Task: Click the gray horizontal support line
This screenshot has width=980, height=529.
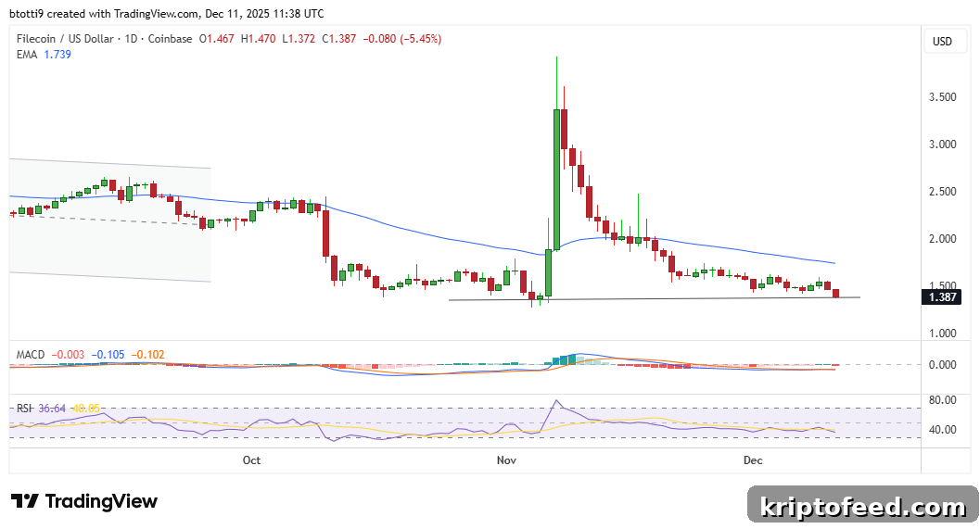Action: 655,298
